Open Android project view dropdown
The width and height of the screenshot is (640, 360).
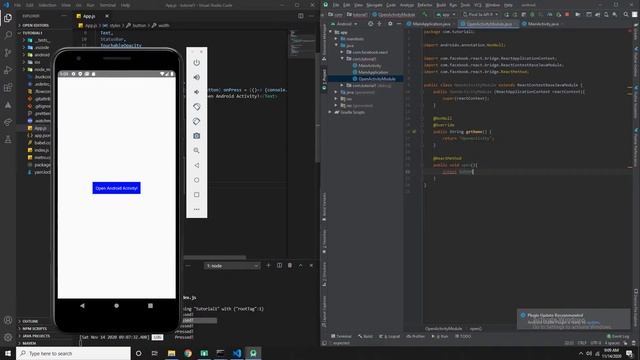344,24
